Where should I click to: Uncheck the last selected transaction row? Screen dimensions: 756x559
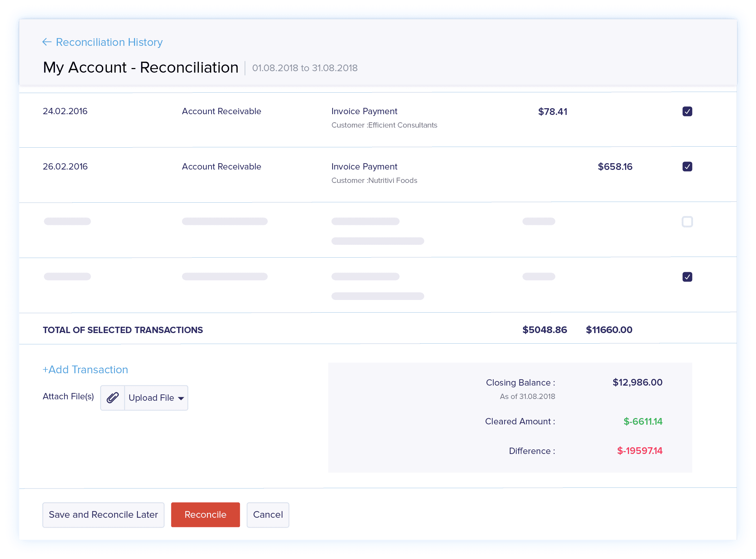point(687,277)
